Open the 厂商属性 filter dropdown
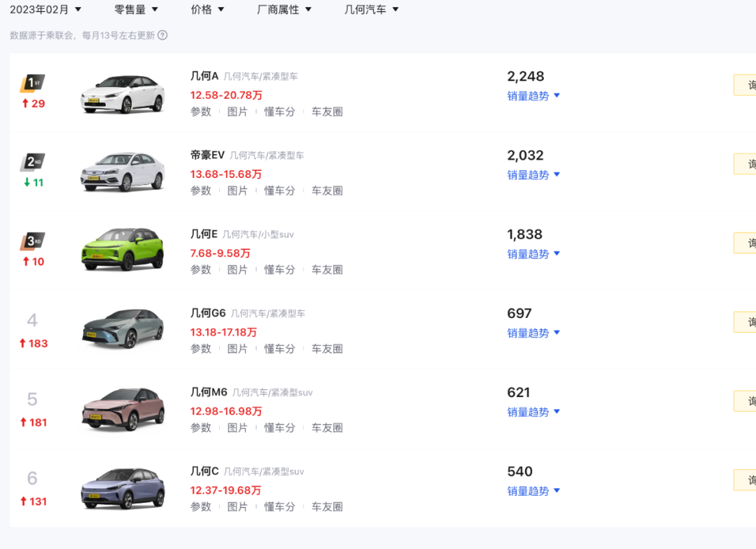This screenshot has width=756, height=549. coord(284,9)
